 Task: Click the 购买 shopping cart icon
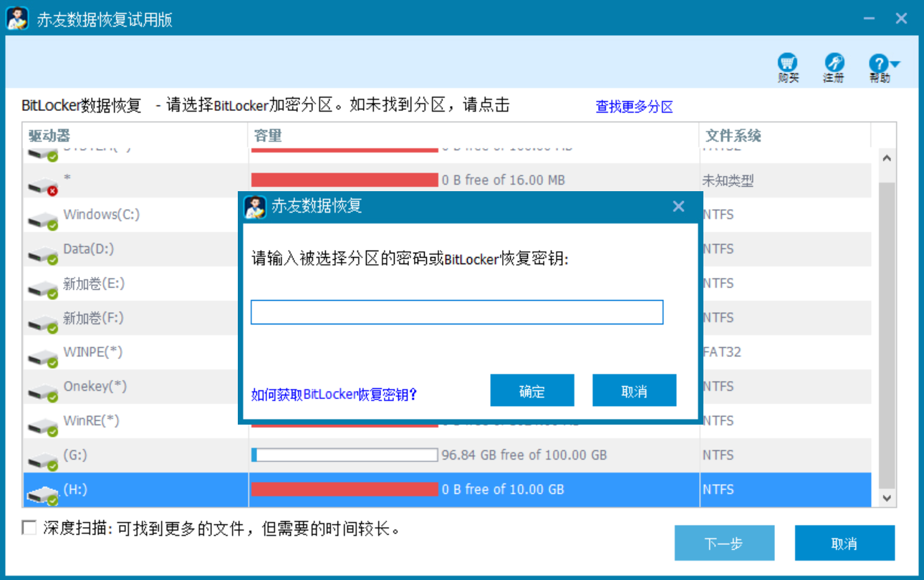click(x=788, y=68)
